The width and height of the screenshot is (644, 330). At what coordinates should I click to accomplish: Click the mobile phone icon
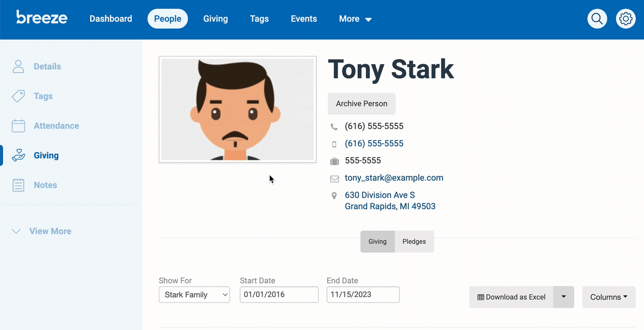(x=334, y=144)
